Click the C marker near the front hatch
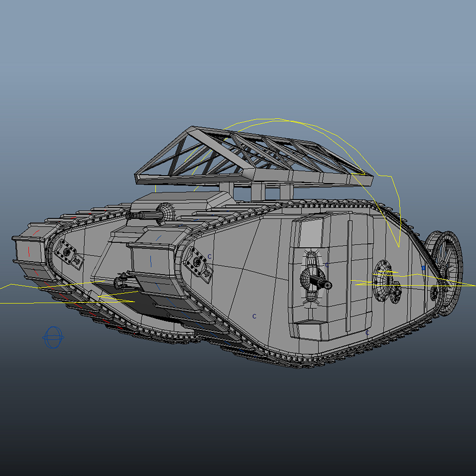Image resolution: width=476 pixels, height=476 pixels. point(327,265)
